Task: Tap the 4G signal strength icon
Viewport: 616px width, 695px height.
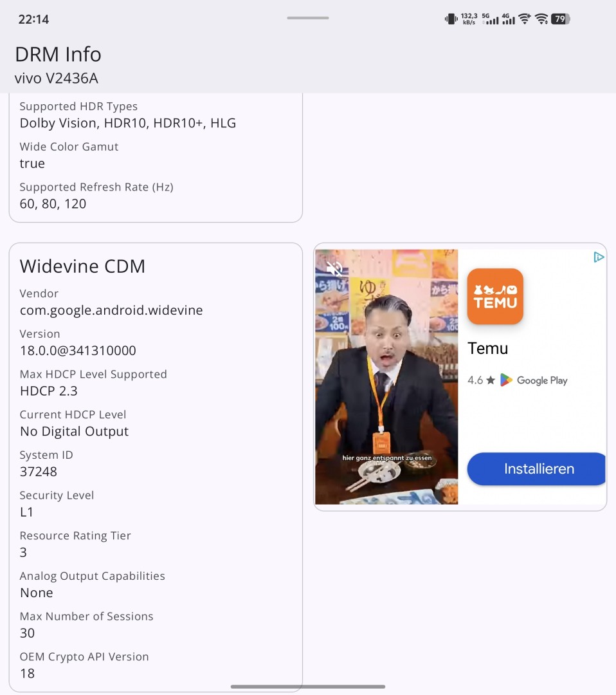Action: point(508,19)
